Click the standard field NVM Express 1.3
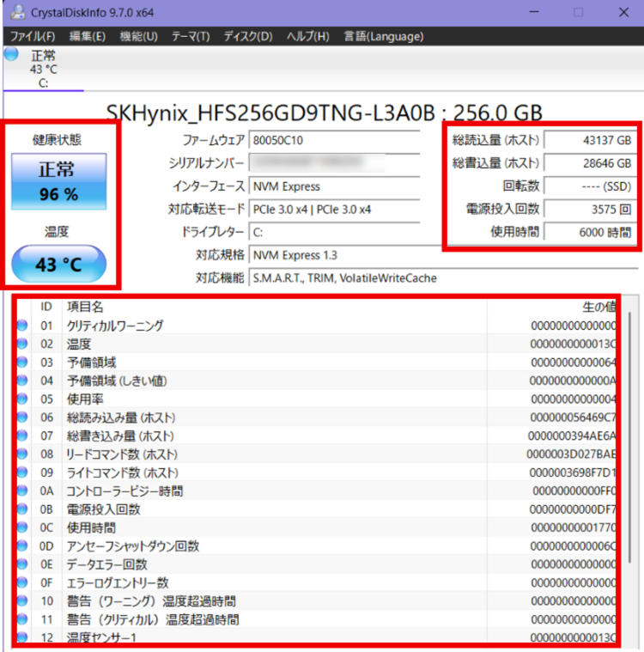The width and height of the screenshot is (644, 652). click(x=443, y=255)
